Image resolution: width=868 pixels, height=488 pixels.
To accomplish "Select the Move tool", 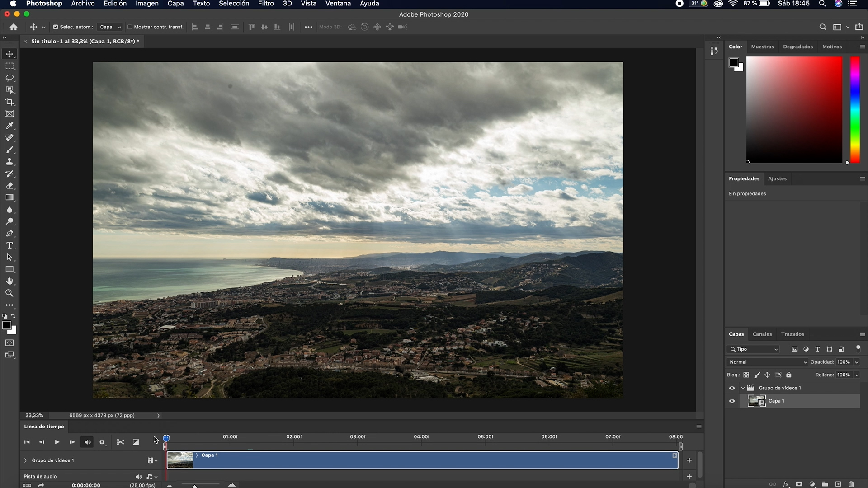I will tap(9, 54).
